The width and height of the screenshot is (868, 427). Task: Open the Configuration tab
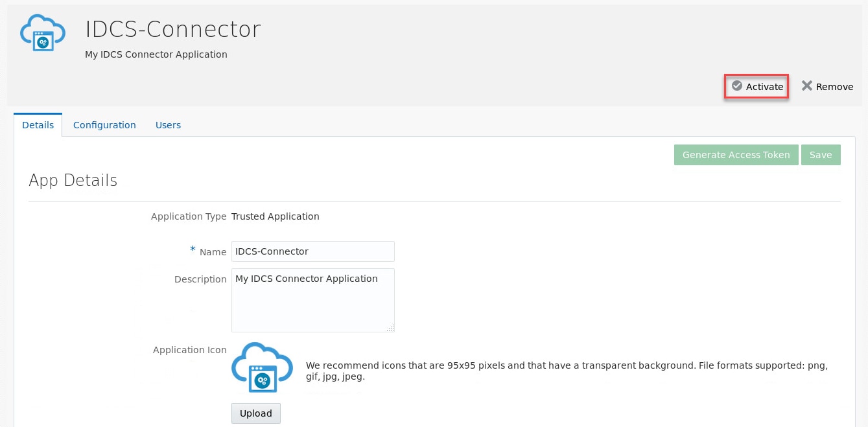[x=104, y=125]
